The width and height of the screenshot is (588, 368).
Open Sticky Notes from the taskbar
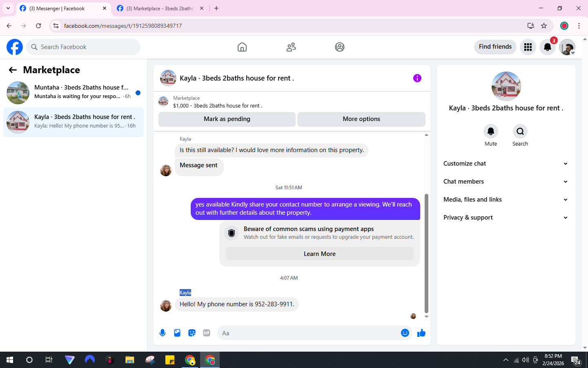point(170,360)
